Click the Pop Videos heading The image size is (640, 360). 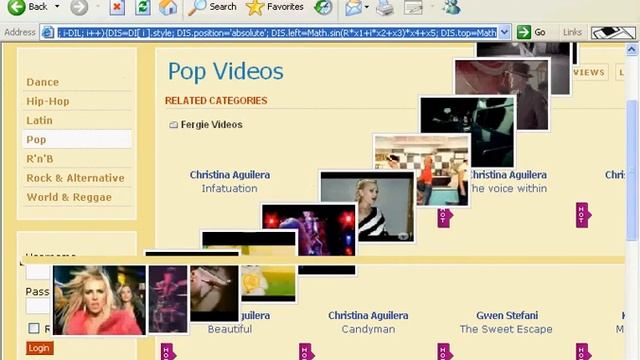[226, 72]
